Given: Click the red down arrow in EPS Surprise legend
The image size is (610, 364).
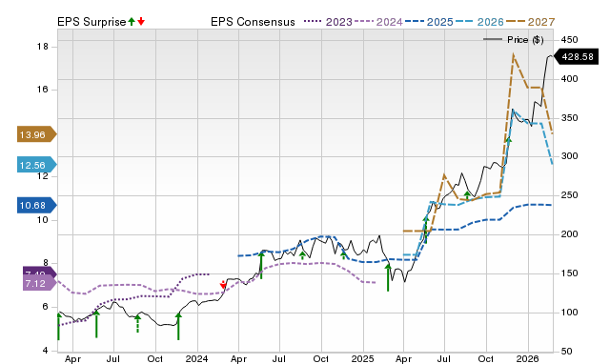Looking at the screenshot, I should (141, 22).
